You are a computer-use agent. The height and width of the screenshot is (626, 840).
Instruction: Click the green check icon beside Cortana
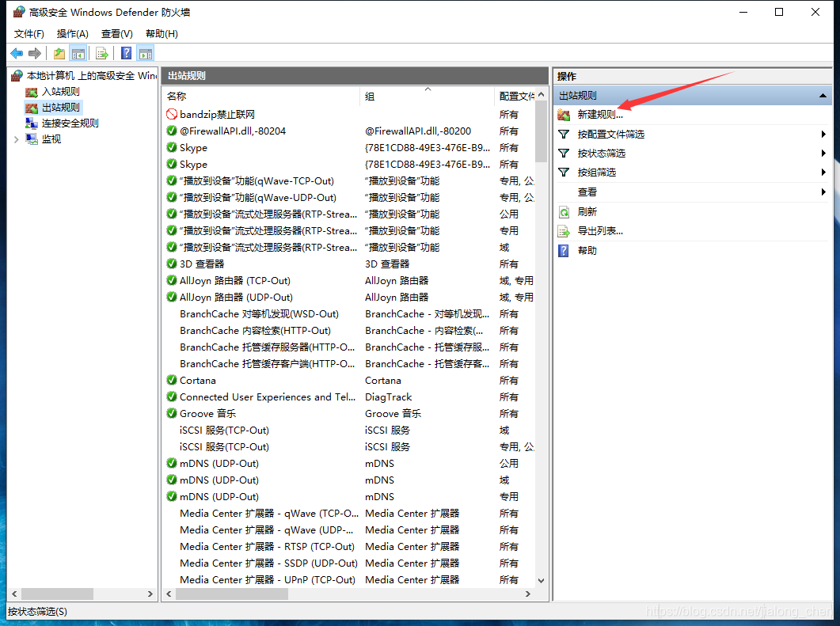click(x=172, y=380)
